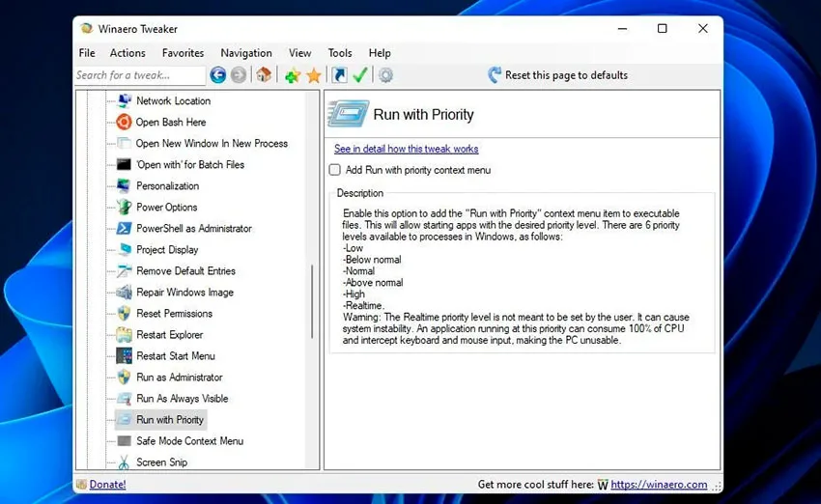Click Add to favorites green plus star
This screenshot has height=504, width=821.
pos(293,75)
